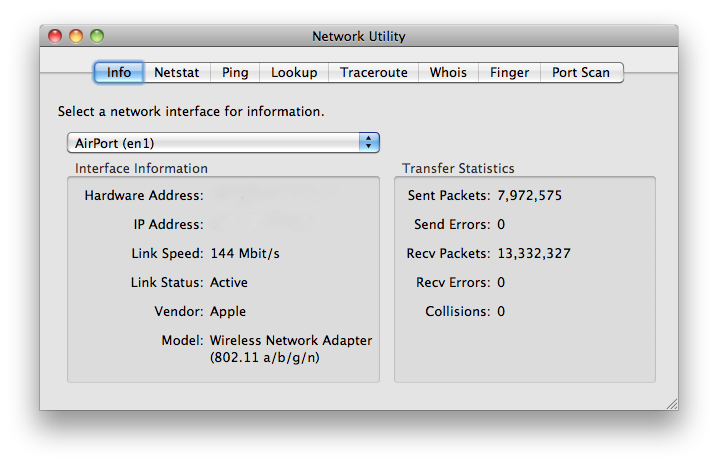Click the 'Select a network interface' instruction text
This screenshot has width=718, height=465.
[x=191, y=111]
